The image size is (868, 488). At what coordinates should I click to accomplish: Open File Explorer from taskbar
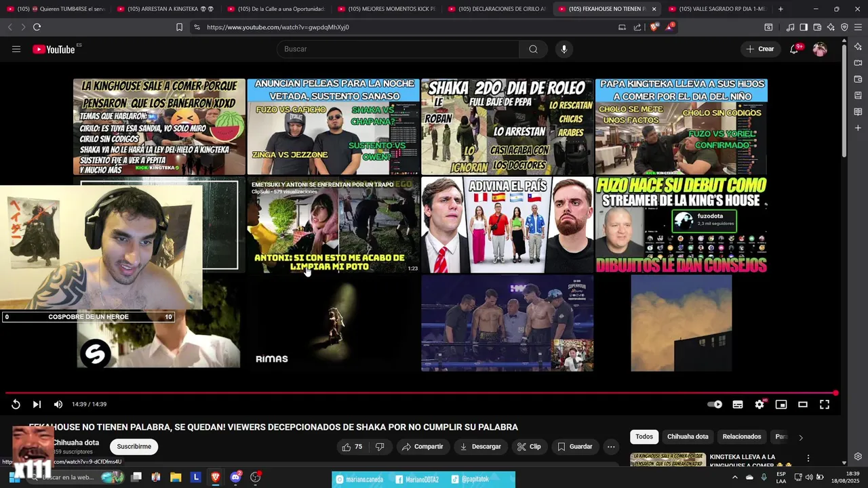(x=176, y=477)
